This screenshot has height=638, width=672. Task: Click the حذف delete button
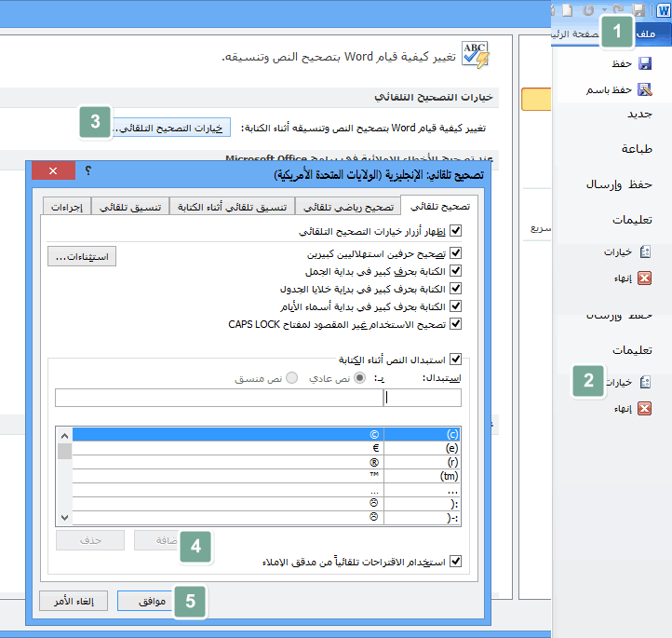[90, 540]
